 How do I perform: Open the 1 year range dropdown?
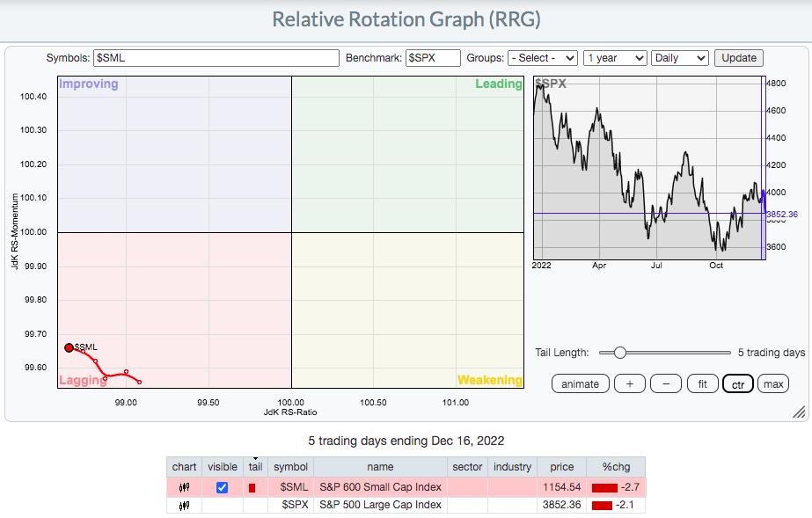615,58
